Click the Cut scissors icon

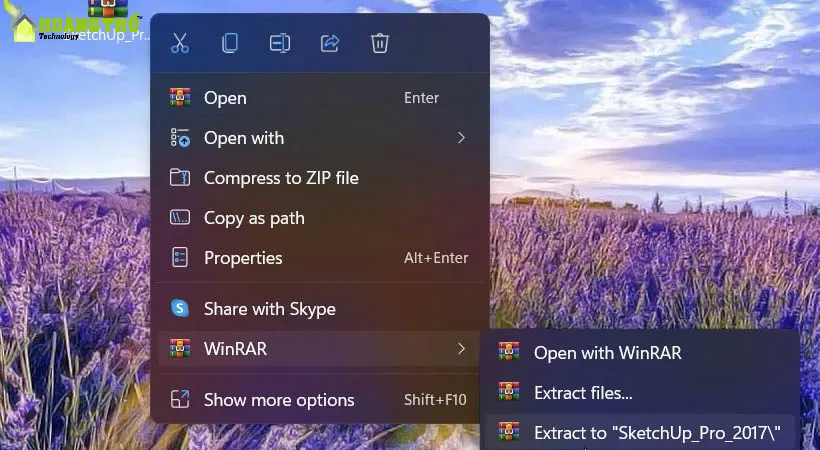180,43
